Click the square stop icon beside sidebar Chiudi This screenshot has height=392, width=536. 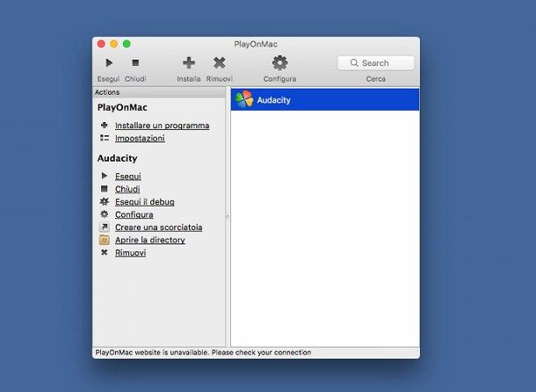[x=105, y=189]
